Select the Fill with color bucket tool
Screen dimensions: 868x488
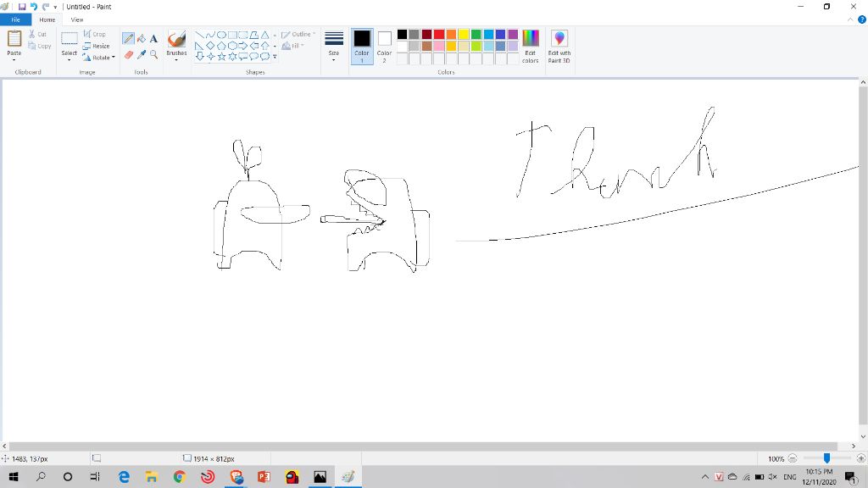click(142, 38)
